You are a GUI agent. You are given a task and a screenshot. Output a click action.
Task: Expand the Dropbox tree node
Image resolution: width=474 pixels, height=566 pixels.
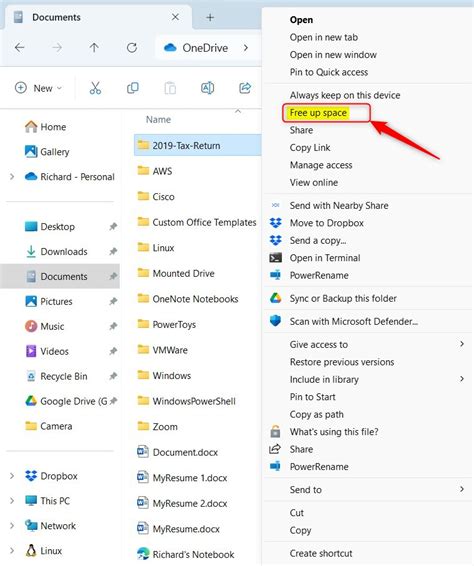pyautogui.click(x=12, y=476)
